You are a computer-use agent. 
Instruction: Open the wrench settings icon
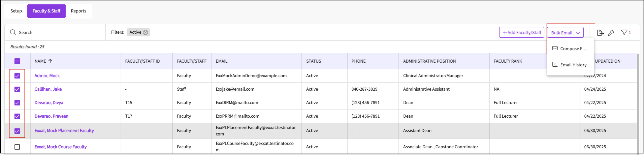click(611, 33)
